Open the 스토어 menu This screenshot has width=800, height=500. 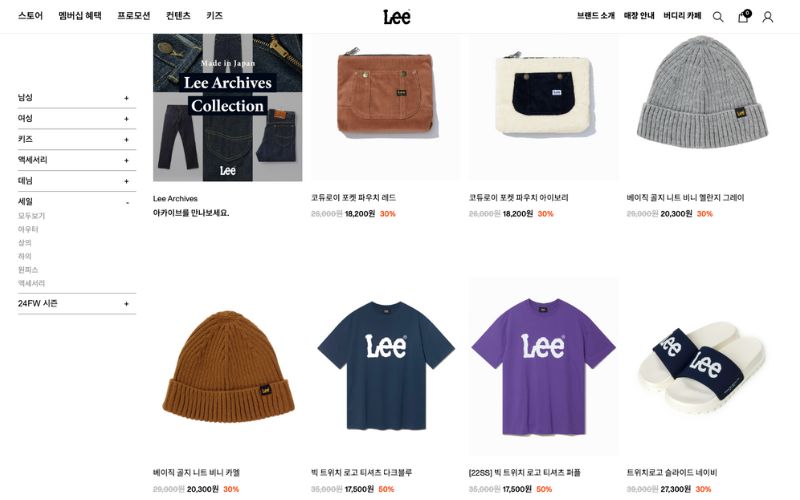(x=31, y=16)
